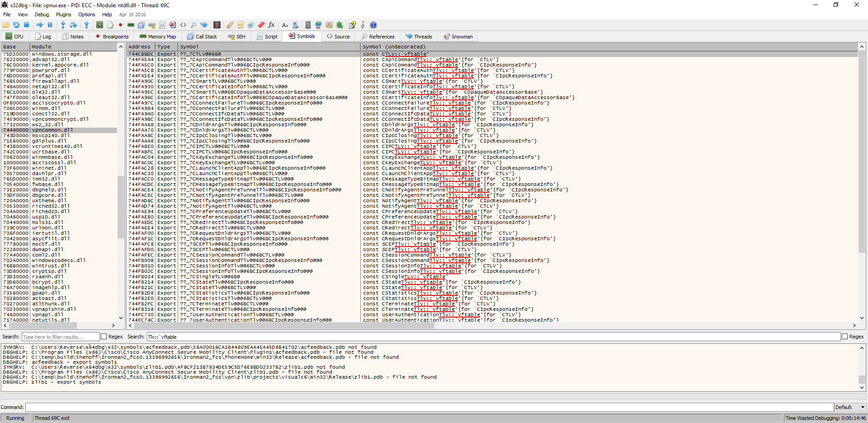Enable Regex for the symbol search
The image size is (868, 423).
[844, 337]
